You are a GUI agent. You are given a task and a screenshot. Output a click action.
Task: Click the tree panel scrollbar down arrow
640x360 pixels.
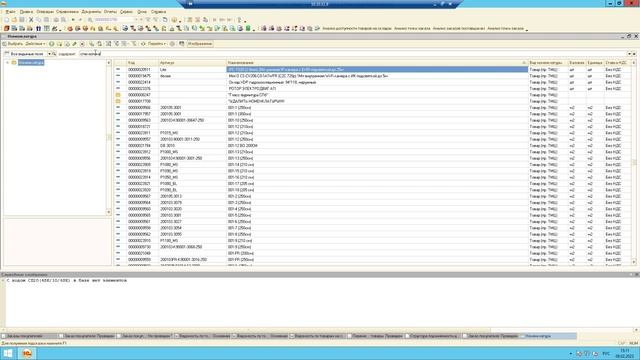[x=109, y=212]
